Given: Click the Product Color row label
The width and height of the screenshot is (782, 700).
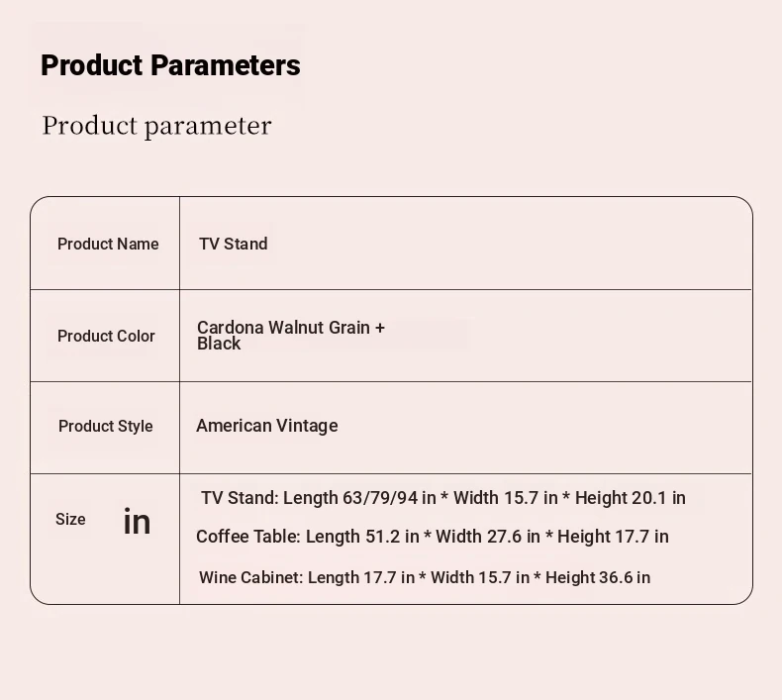Looking at the screenshot, I should tap(106, 336).
